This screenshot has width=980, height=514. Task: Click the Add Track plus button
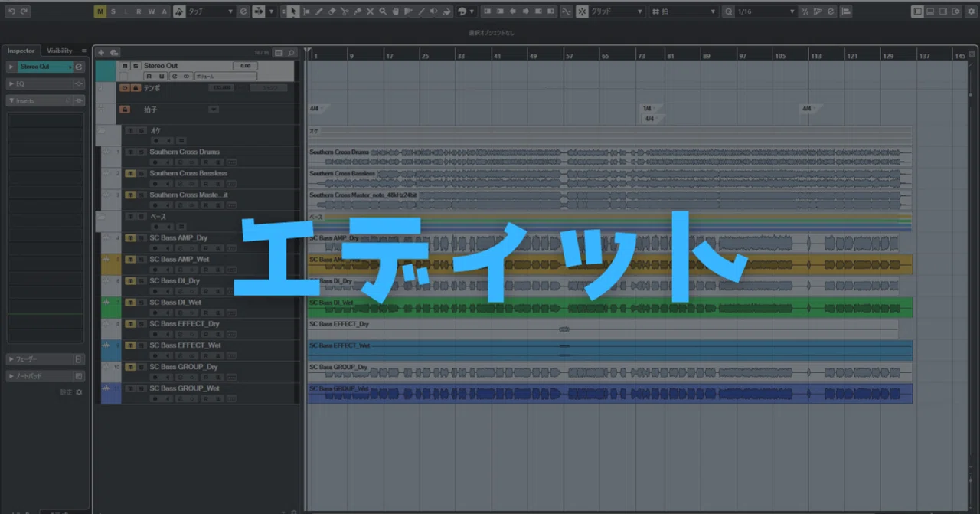click(x=101, y=53)
